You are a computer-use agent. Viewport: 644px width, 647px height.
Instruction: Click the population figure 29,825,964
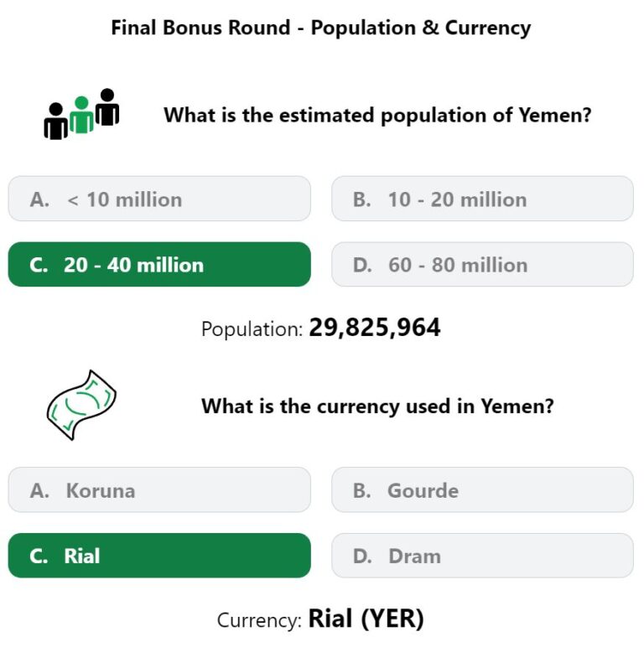point(375,328)
